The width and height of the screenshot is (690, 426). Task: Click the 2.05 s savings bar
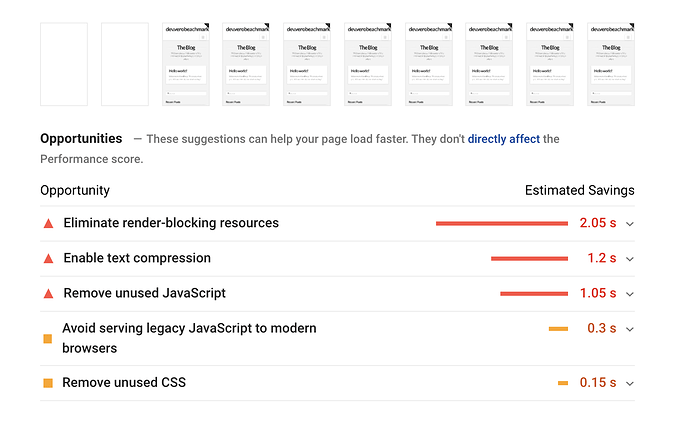coord(502,224)
